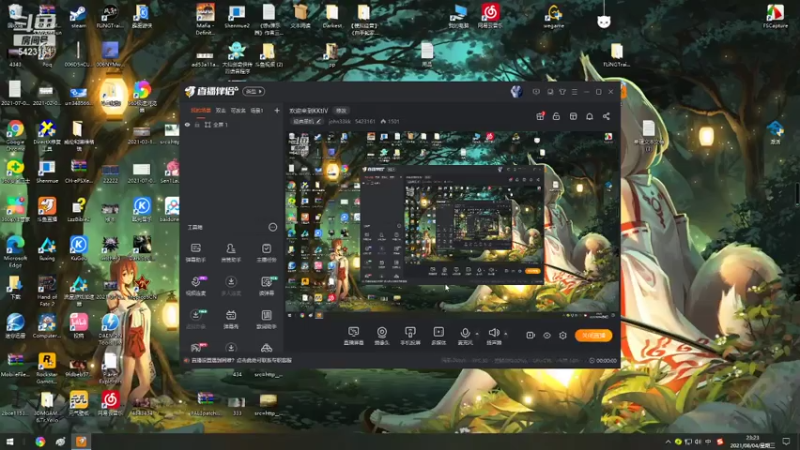Open the hamburger menu in title bar
800x450 pixels.
point(574,92)
